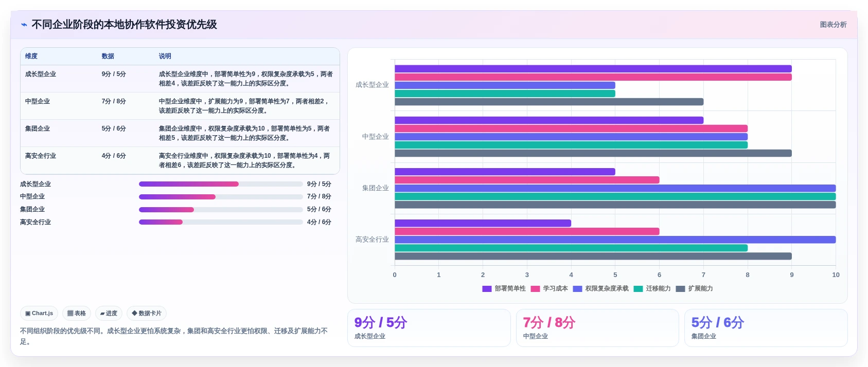This screenshot has width=868, height=367.
Task: Toggle the 迁移能力 legend text
Action: pos(658,289)
